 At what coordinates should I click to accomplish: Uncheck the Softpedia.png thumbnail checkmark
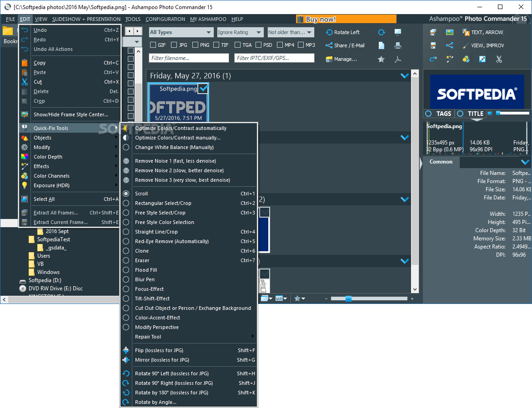point(203,89)
